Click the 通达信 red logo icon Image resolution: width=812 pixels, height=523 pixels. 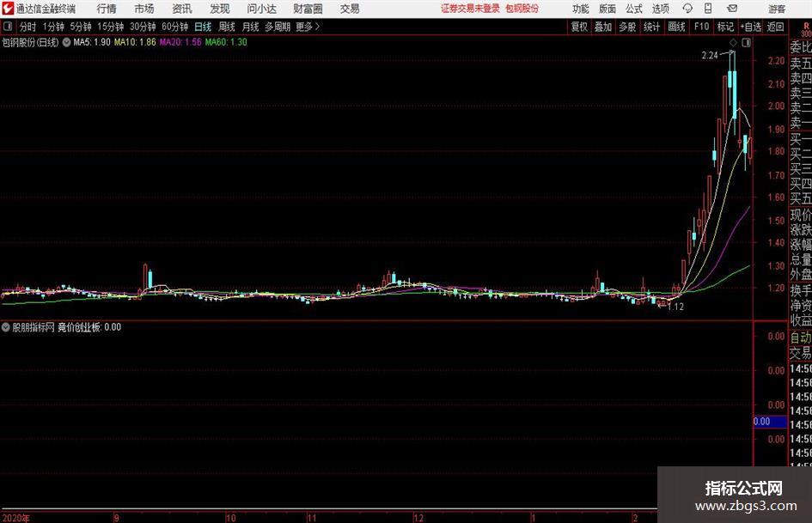click(x=7, y=9)
